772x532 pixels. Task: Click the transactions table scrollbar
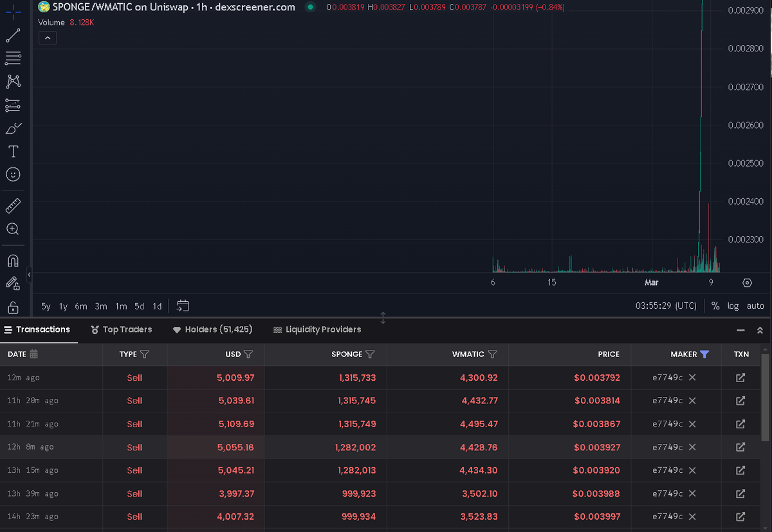[765, 398]
